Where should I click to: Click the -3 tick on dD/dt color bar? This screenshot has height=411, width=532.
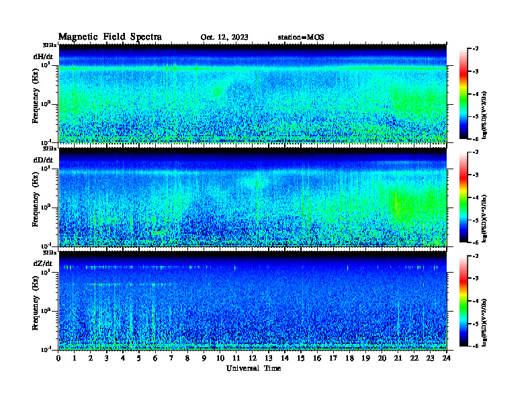click(x=476, y=175)
